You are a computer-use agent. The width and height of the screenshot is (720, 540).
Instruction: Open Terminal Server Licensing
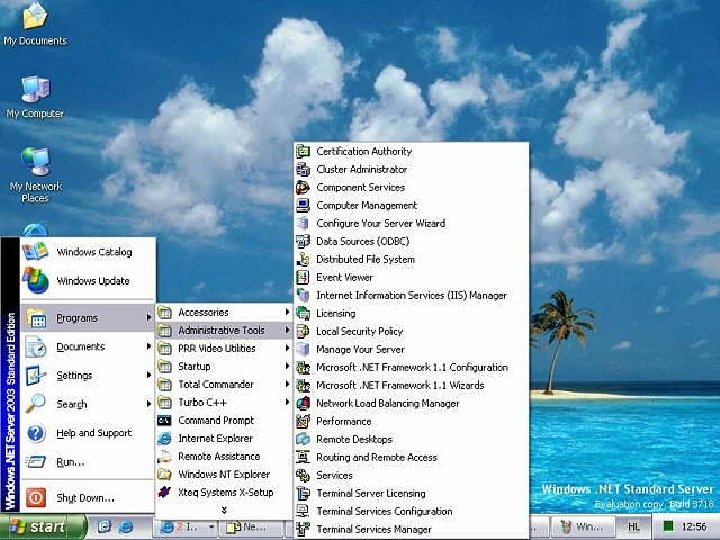pyautogui.click(x=411, y=493)
